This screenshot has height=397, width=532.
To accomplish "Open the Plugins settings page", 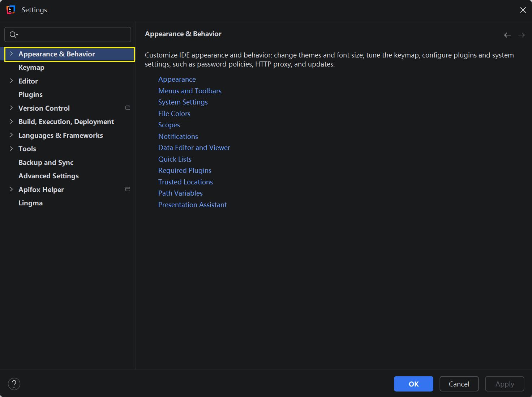I will coord(30,95).
